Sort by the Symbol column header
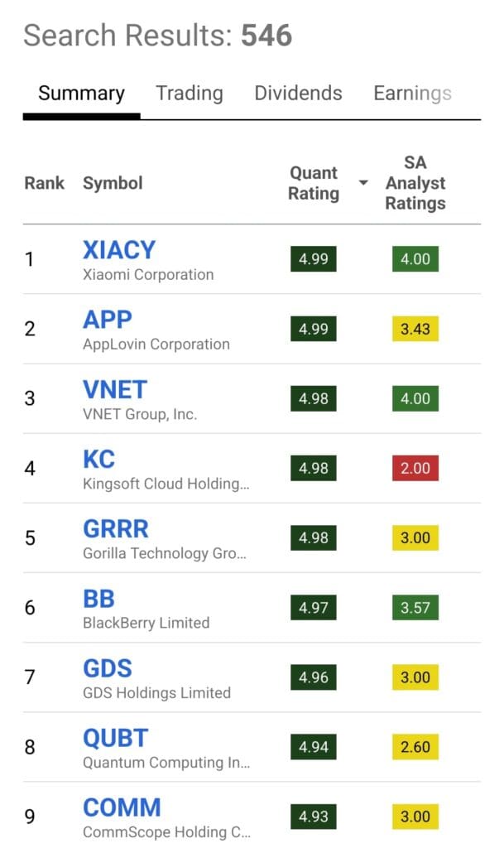This screenshot has height=848, width=504. pyautogui.click(x=113, y=183)
